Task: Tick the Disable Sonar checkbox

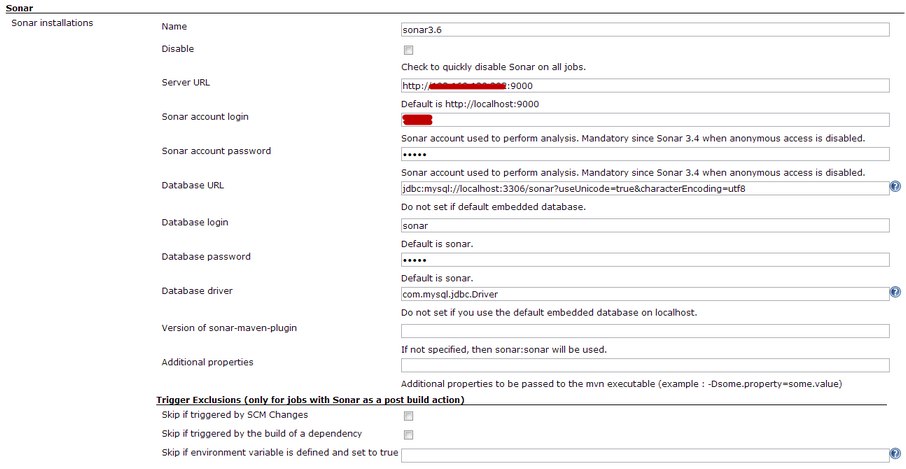Action: tap(409, 50)
